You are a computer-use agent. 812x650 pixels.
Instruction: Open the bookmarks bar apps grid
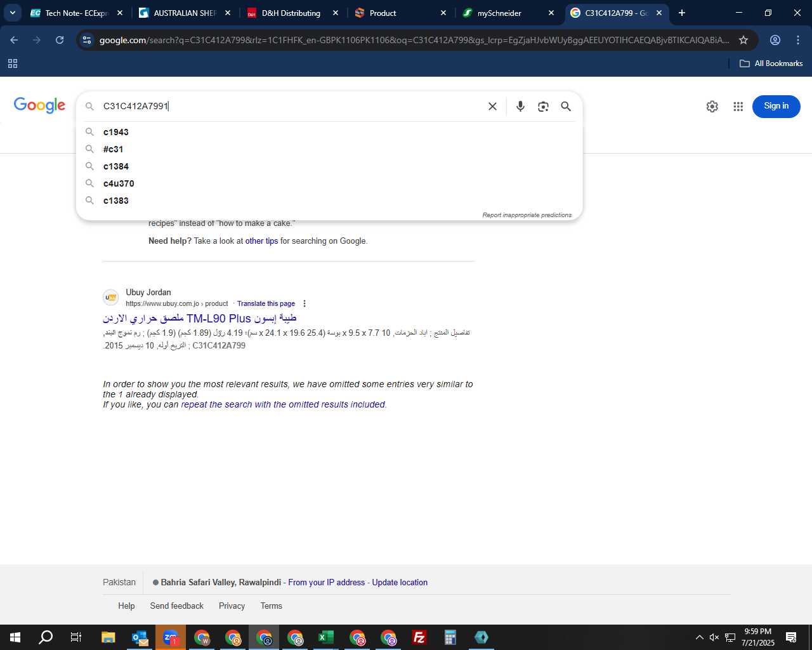click(13, 63)
